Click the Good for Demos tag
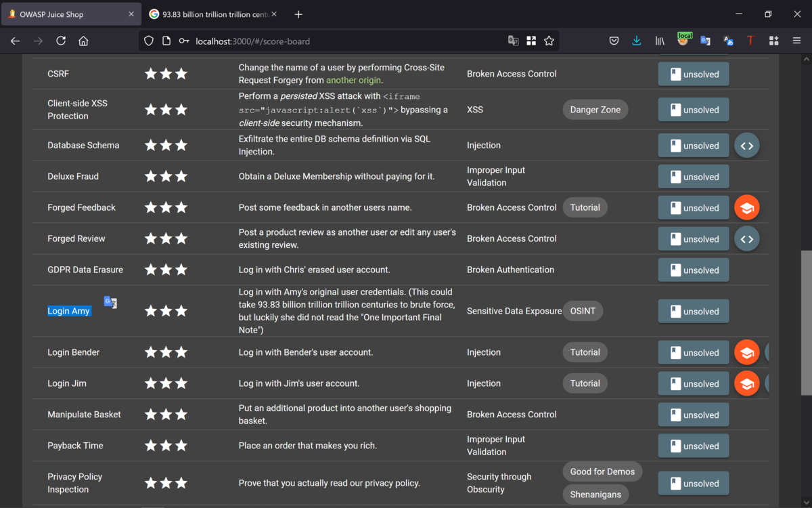Screen dimensions: 812x508 (x=602, y=471)
